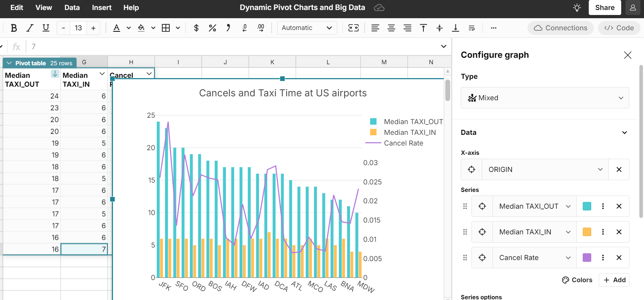Click the text wrap icon
Image resolution: width=644 pixels, height=300 pixels.
pos(472,28)
